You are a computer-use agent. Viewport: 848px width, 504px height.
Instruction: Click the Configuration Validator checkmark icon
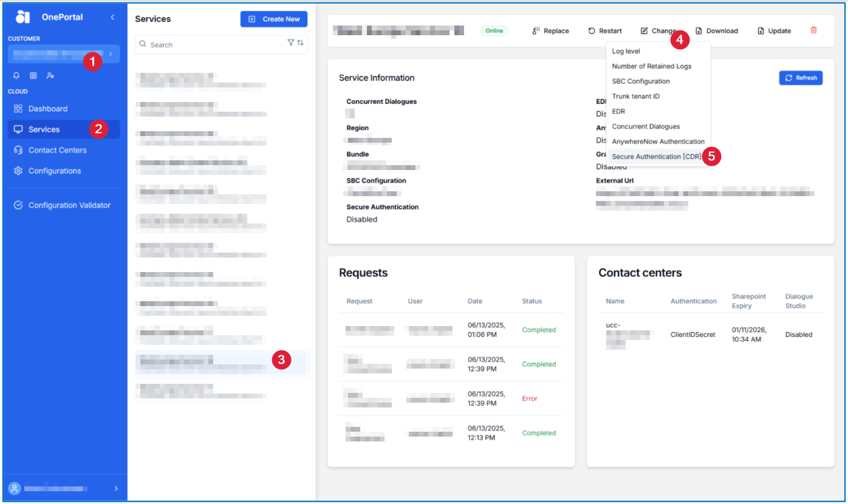tap(18, 205)
